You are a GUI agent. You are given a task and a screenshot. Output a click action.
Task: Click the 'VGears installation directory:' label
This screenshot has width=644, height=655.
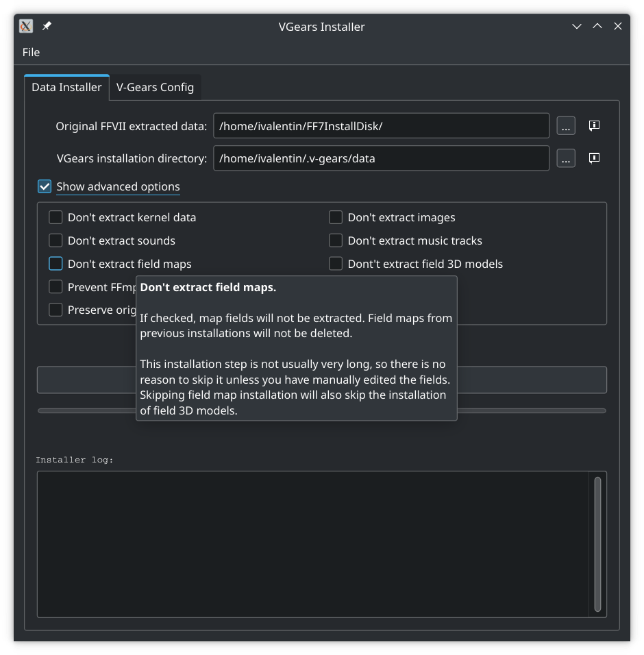click(x=132, y=158)
